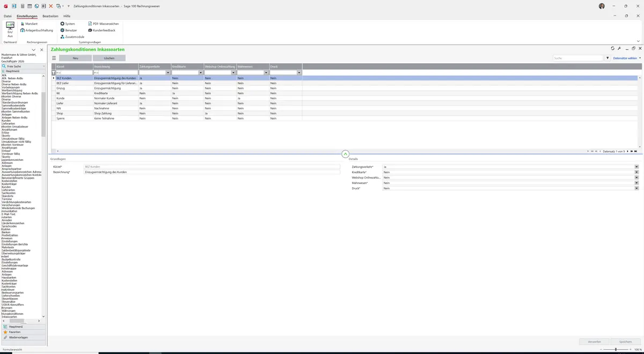Click the Speichern button
The image size is (644, 354).
point(625,342)
